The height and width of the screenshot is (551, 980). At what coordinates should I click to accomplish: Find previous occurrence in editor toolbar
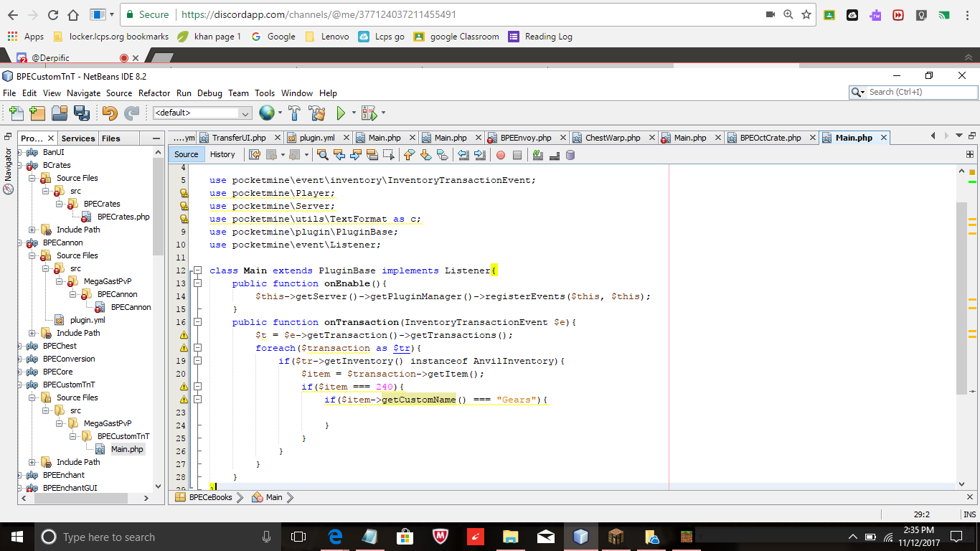pos(339,154)
